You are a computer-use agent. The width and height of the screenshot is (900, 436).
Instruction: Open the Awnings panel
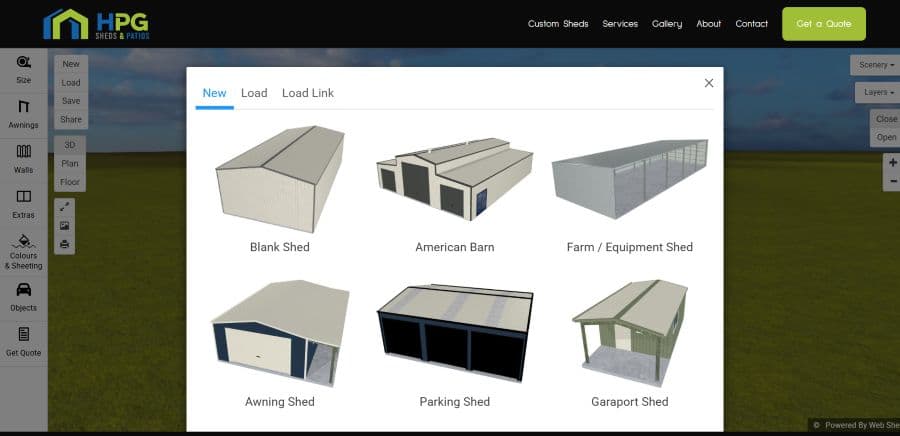coord(24,115)
